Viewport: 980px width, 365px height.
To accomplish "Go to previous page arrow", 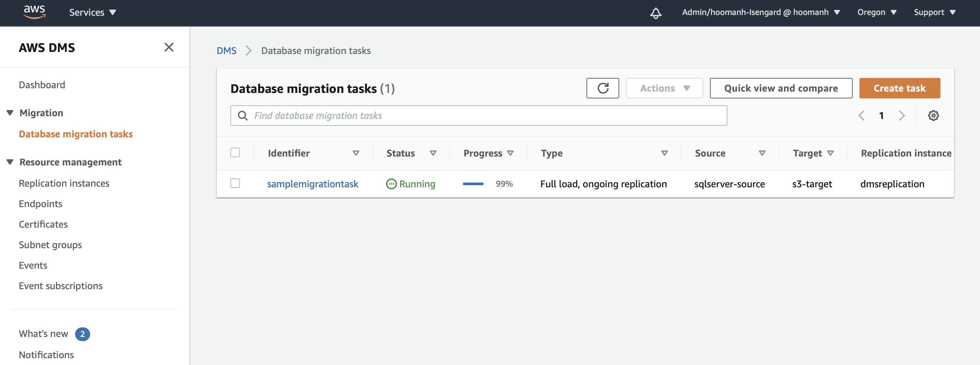I will click(862, 116).
